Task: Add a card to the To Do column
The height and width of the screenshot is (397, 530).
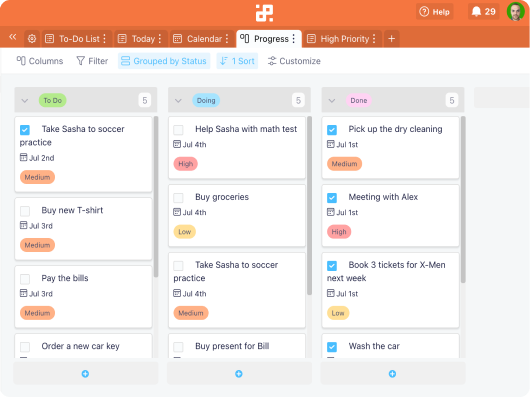Action: coord(85,374)
